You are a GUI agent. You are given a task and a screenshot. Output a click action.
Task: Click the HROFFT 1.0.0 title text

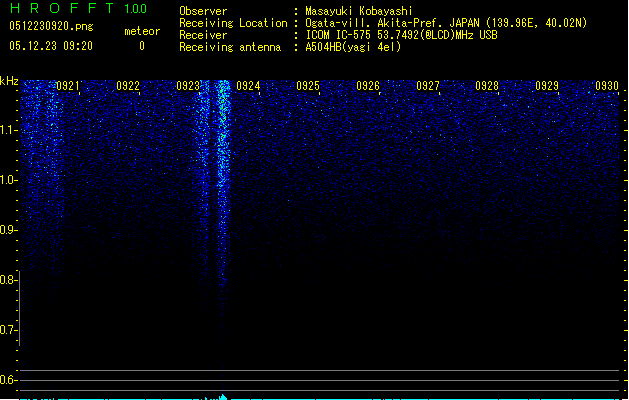(x=78, y=8)
